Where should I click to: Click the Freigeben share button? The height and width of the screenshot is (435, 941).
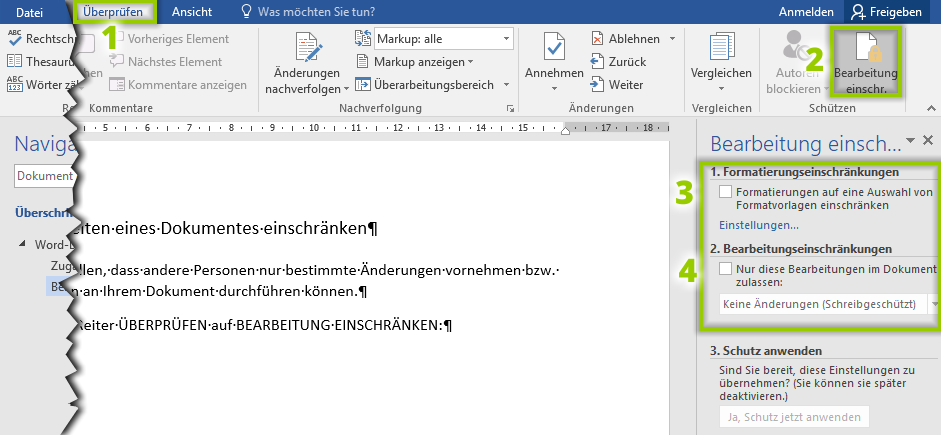(884, 12)
